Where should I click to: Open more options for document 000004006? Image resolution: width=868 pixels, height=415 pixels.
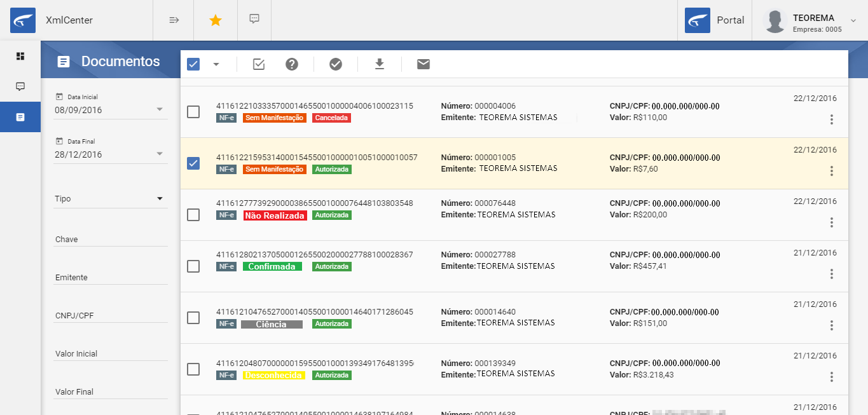tap(831, 119)
